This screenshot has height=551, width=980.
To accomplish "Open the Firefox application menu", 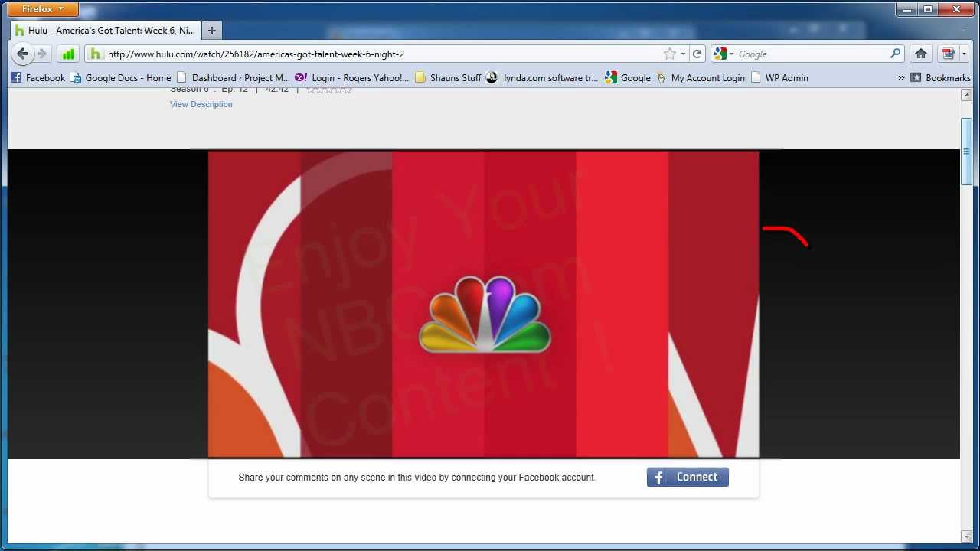I will tap(44, 9).
